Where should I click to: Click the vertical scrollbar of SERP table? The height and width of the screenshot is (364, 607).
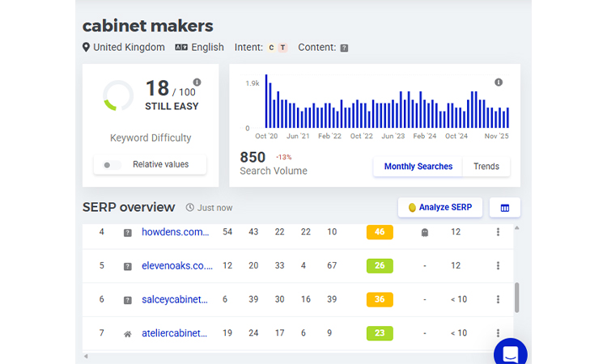[517, 296]
